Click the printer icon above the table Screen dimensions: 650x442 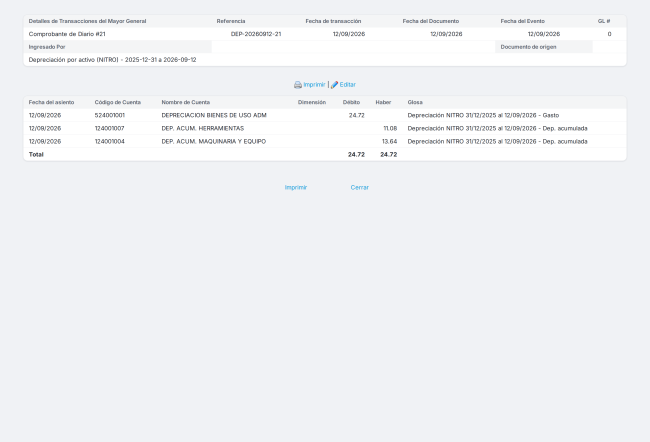tap(298, 85)
